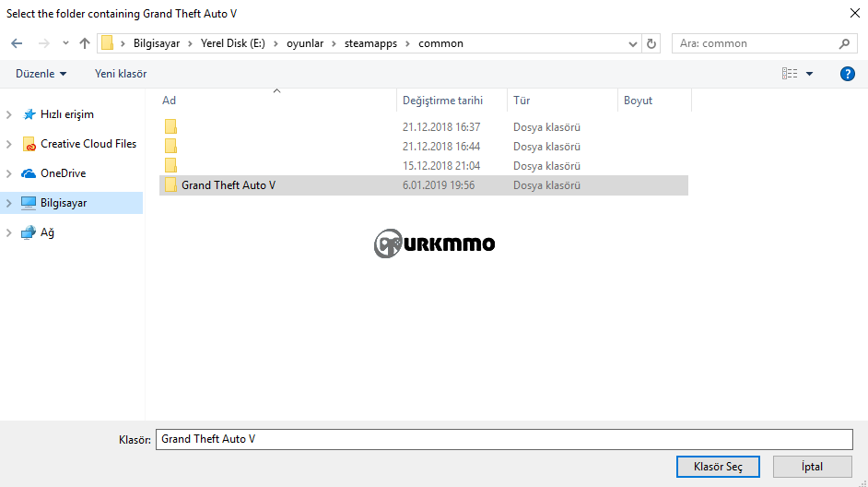This screenshot has height=487, width=868.
Task: Jump to steamapps in the breadcrumb
Action: (x=371, y=43)
